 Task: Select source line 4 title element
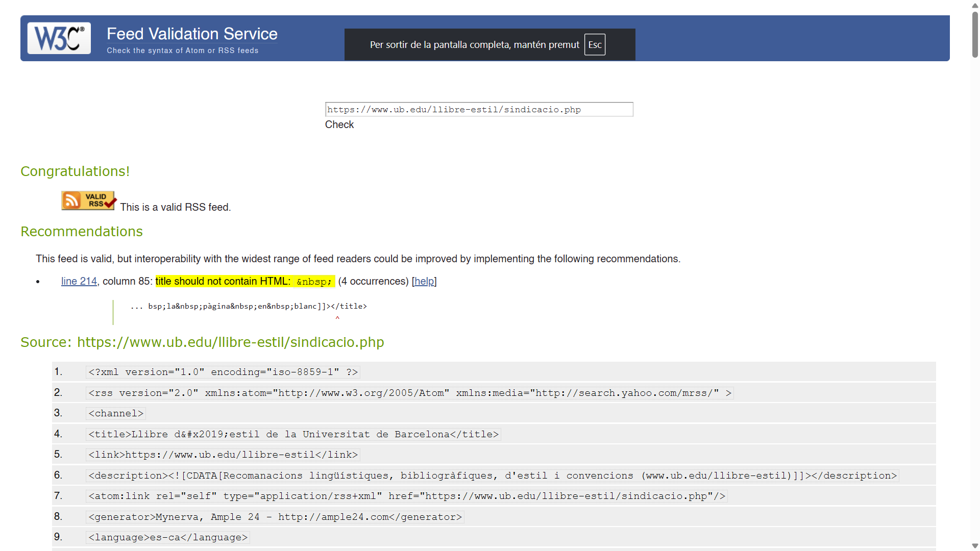(293, 434)
